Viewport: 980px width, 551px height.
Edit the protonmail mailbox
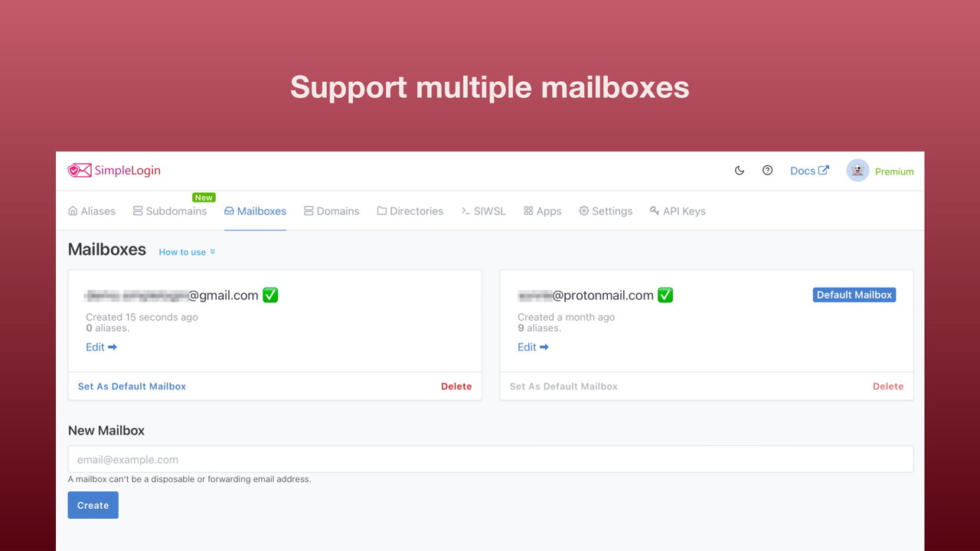point(532,347)
